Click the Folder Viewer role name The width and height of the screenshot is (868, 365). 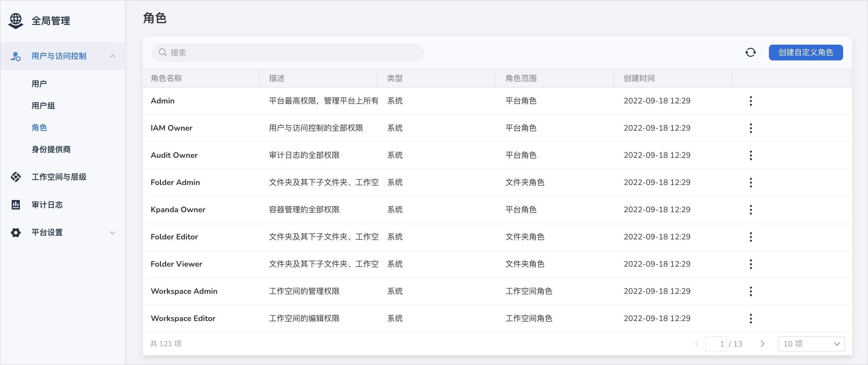tap(176, 264)
